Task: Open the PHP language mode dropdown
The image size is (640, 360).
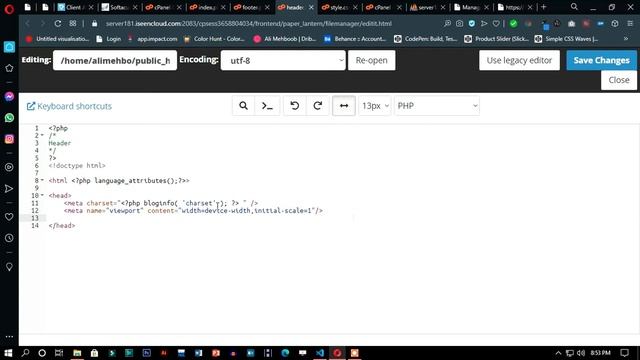Action: click(x=437, y=106)
